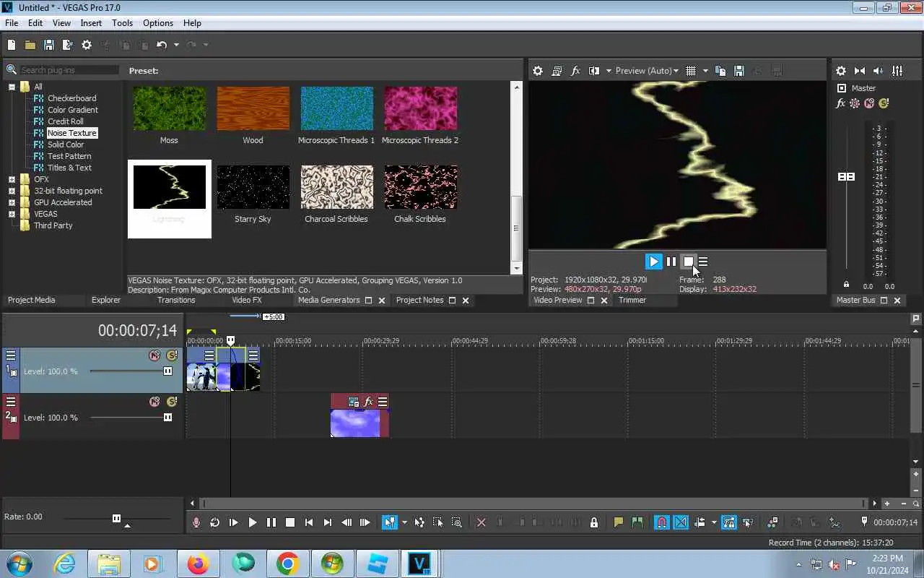The width and height of the screenshot is (924, 578).
Task: Click Search plug-ins input field
Action: (69, 70)
